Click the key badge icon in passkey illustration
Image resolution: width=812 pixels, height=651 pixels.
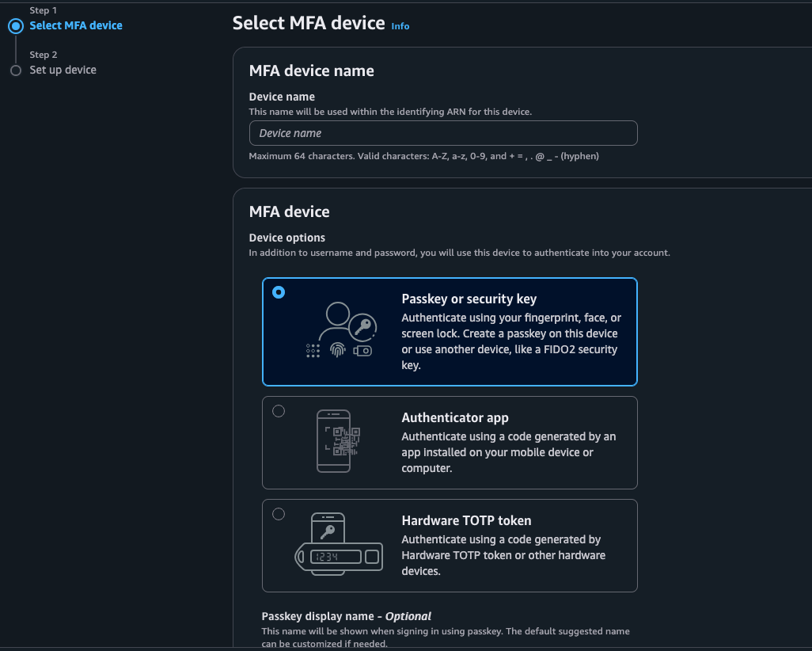pos(364,325)
